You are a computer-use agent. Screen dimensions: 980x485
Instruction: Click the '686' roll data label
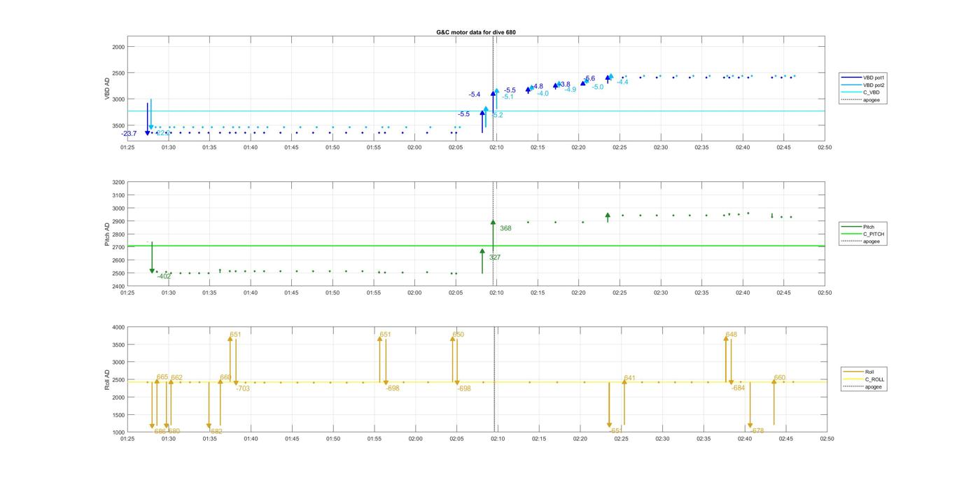point(160,431)
